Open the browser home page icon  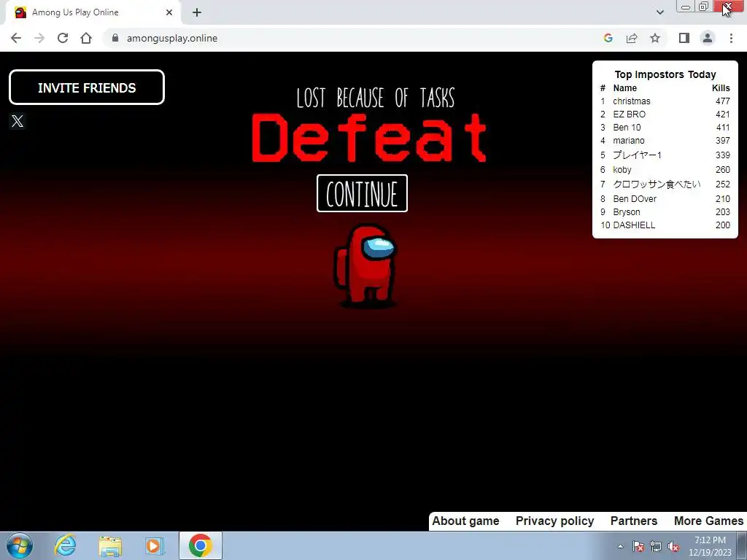click(86, 38)
